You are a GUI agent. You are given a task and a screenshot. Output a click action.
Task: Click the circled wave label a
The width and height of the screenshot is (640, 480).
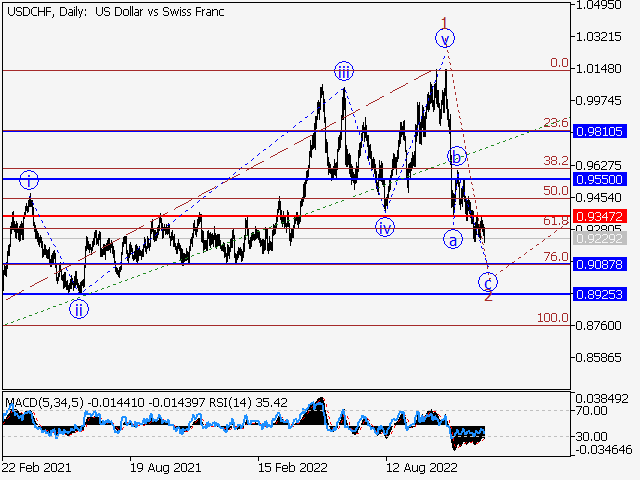coord(453,240)
